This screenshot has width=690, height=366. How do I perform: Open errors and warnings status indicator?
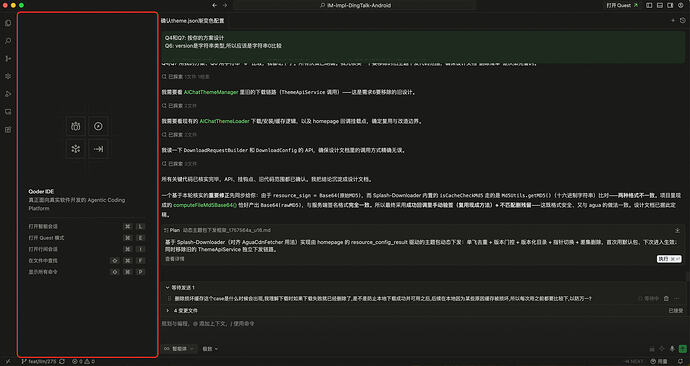(x=83, y=361)
